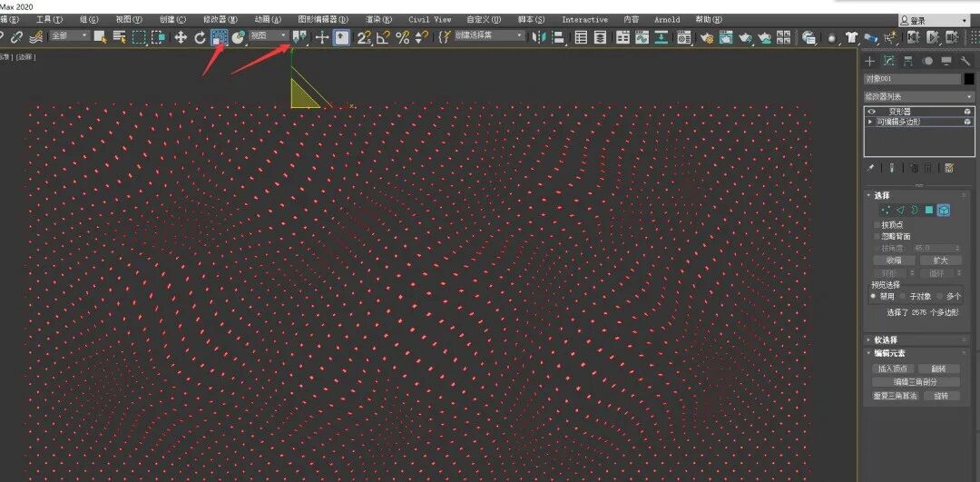
Task: Show the Ribbon toggle icon
Action: (x=622, y=37)
